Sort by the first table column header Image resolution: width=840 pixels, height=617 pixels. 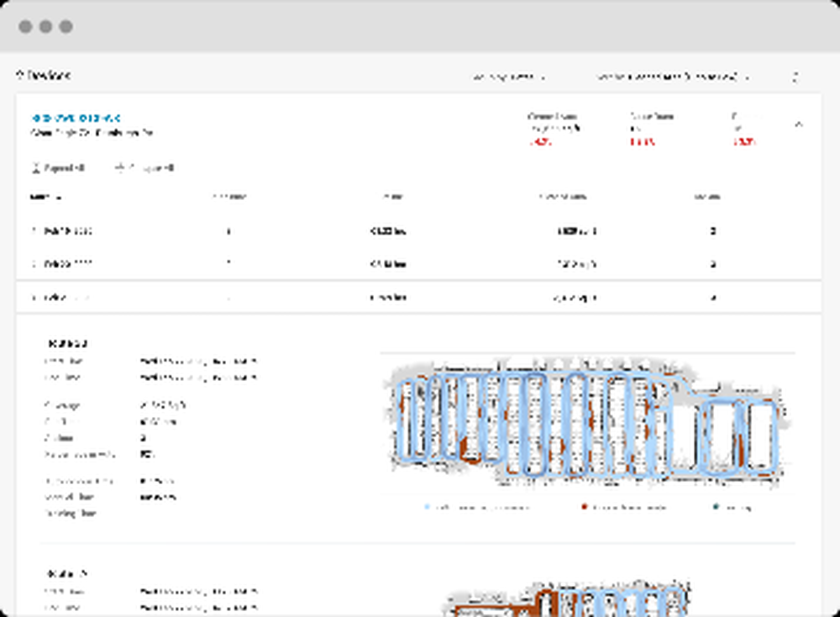(45, 197)
